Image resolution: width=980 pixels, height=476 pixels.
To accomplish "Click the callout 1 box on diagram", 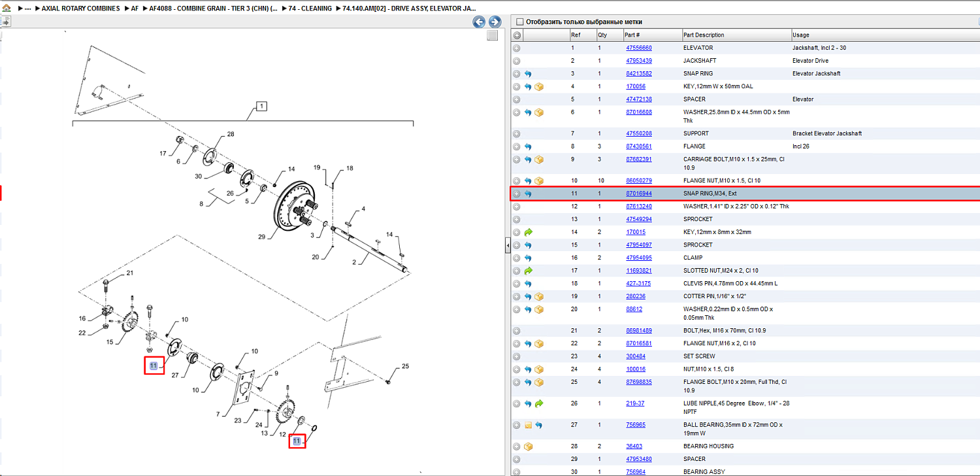I will pyautogui.click(x=261, y=106).
